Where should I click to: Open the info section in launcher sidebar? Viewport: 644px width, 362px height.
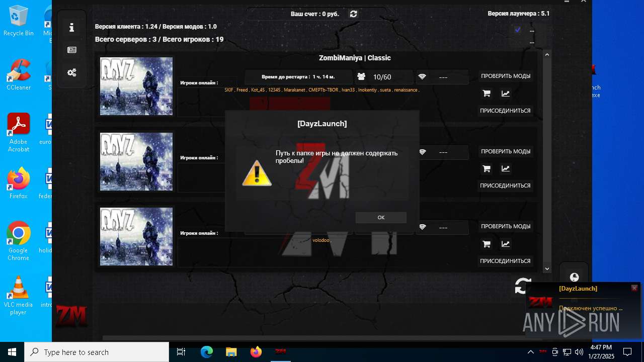tap(71, 28)
